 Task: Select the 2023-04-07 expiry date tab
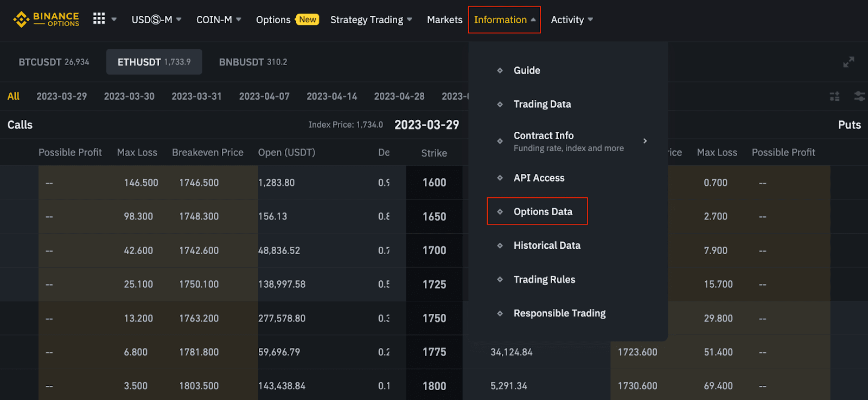click(x=264, y=96)
